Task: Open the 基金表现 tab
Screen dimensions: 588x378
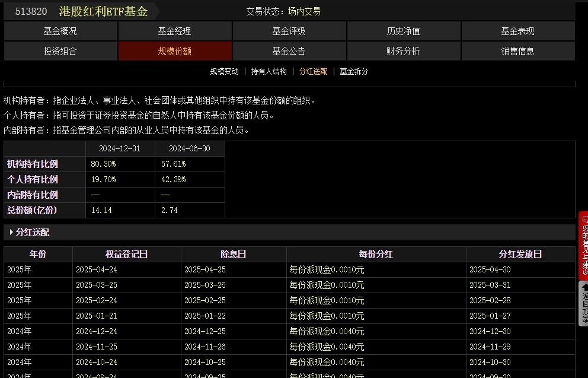Action: [518, 31]
